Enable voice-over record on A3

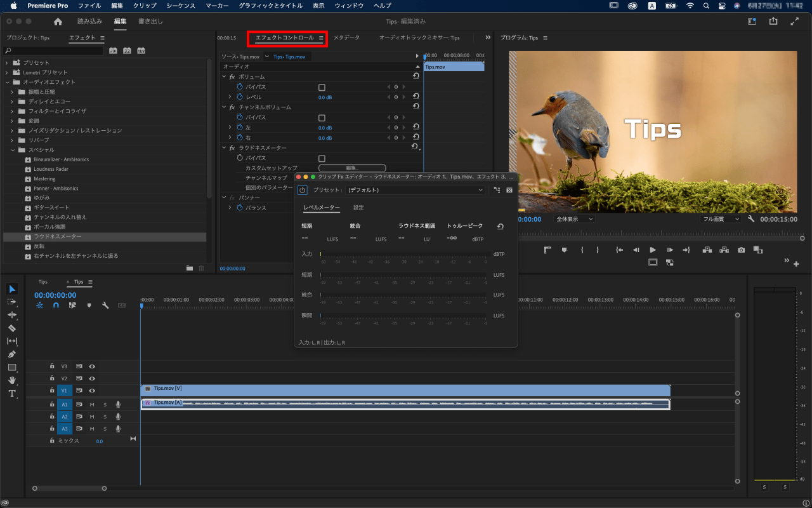[118, 429]
